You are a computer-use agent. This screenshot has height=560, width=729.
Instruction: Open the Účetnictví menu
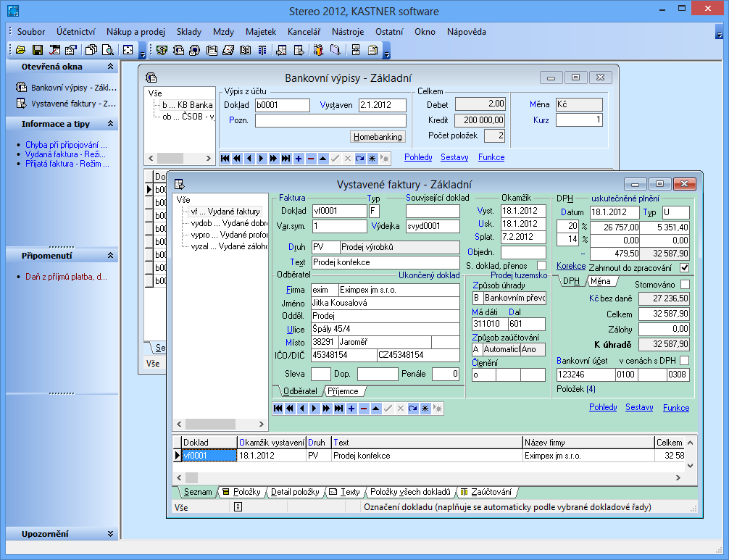pyautogui.click(x=75, y=32)
